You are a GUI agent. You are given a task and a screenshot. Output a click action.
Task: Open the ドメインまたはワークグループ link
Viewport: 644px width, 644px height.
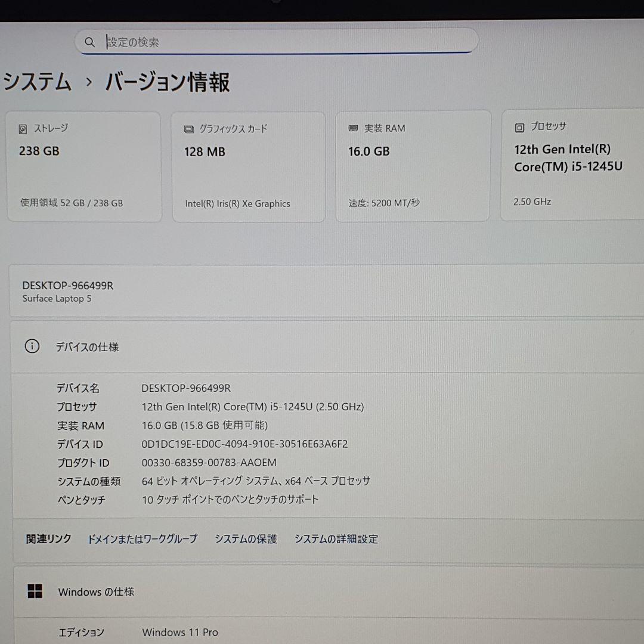pos(143,538)
